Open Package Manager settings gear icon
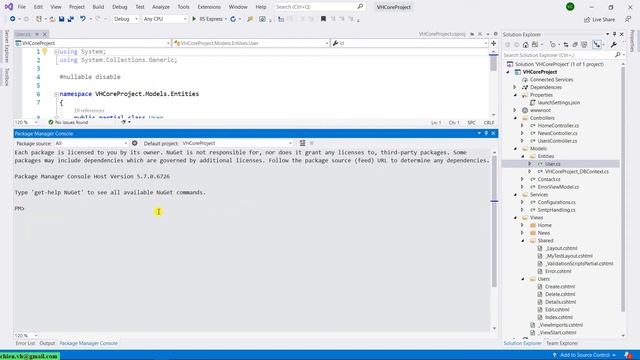The width and height of the screenshot is (640, 360). coord(135,143)
